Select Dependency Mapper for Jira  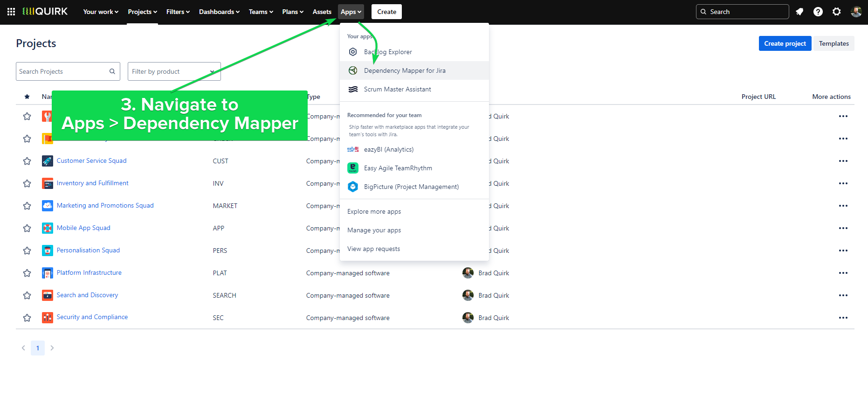click(414, 70)
